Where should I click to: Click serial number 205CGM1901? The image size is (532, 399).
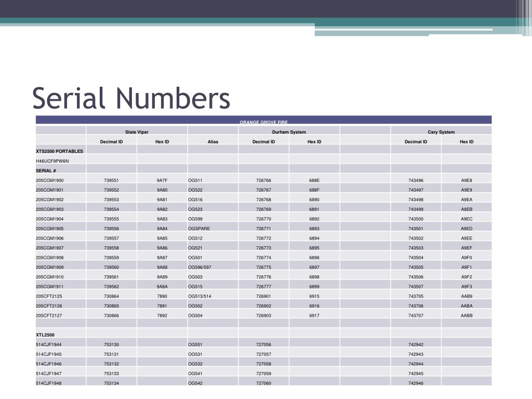coord(49,190)
